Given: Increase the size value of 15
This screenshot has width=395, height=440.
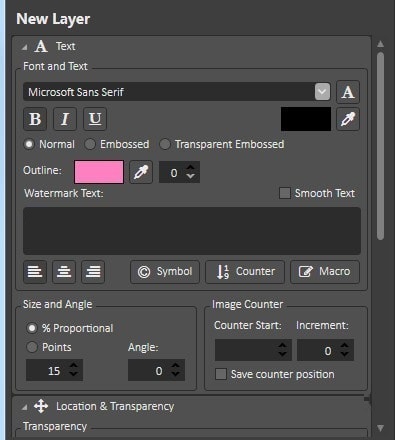Looking at the screenshot, I should tap(73, 365).
